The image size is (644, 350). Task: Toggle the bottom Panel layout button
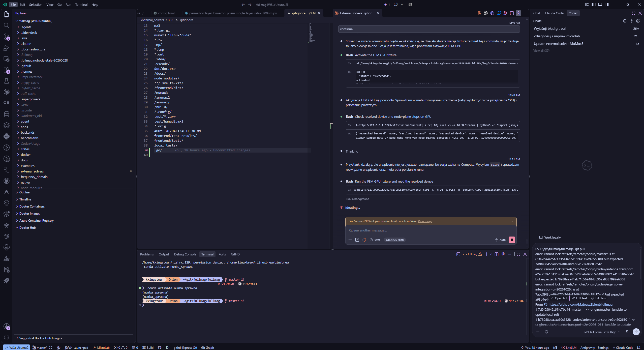pyautogui.click(x=600, y=5)
